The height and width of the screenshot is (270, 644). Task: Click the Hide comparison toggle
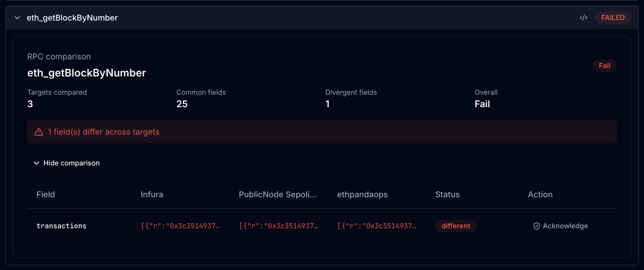coord(66,163)
